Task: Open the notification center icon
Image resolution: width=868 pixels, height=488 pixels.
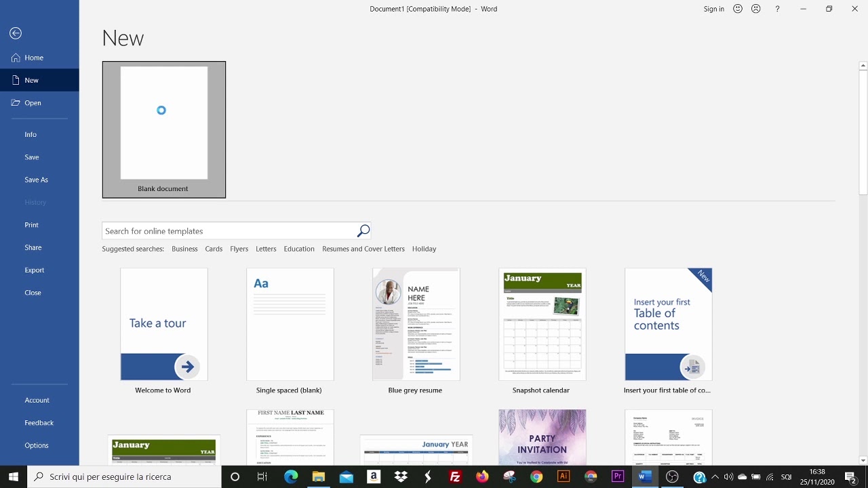Action: pos(850,476)
